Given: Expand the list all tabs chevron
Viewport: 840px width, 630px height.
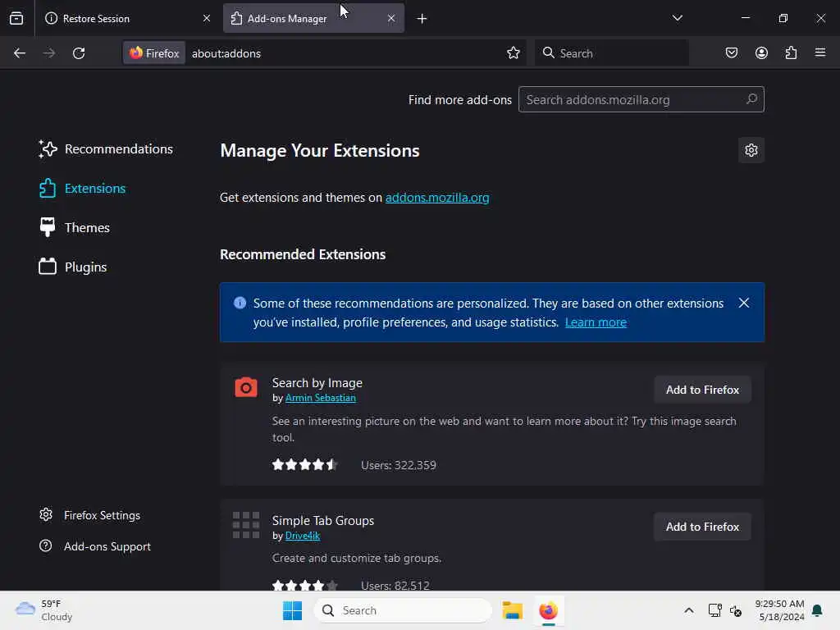Looking at the screenshot, I should [x=677, y=18].
